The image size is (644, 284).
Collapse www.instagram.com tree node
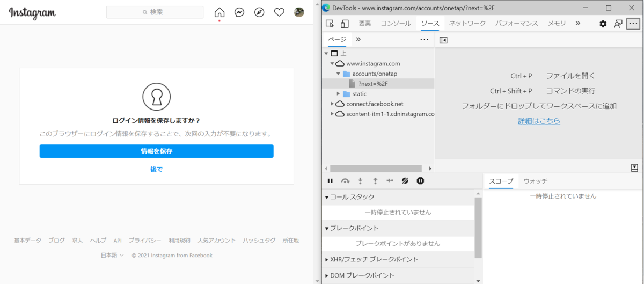pos(332,63)
